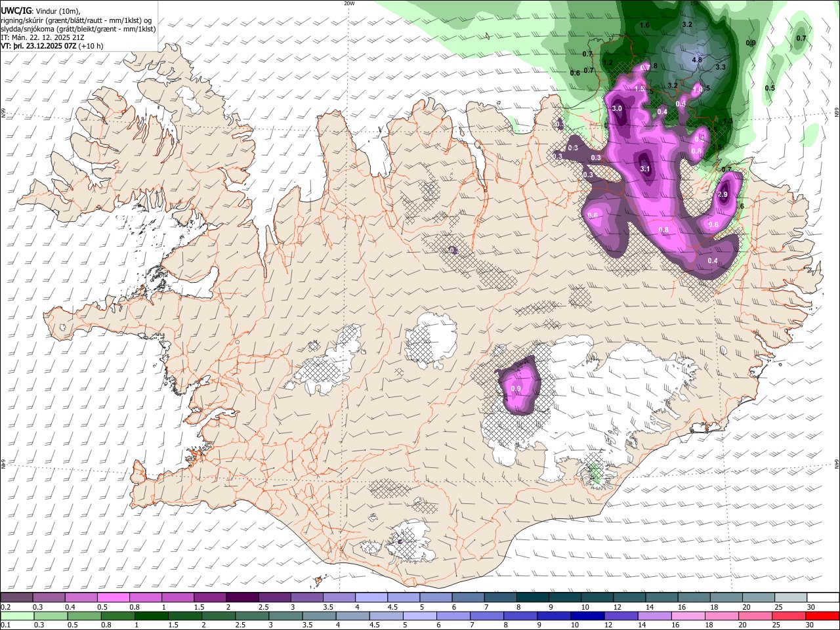Screen dimensions: 840x630
Task: Click the navy blue swatch between 10 and 12, lower legend
Action: (588, 616)
